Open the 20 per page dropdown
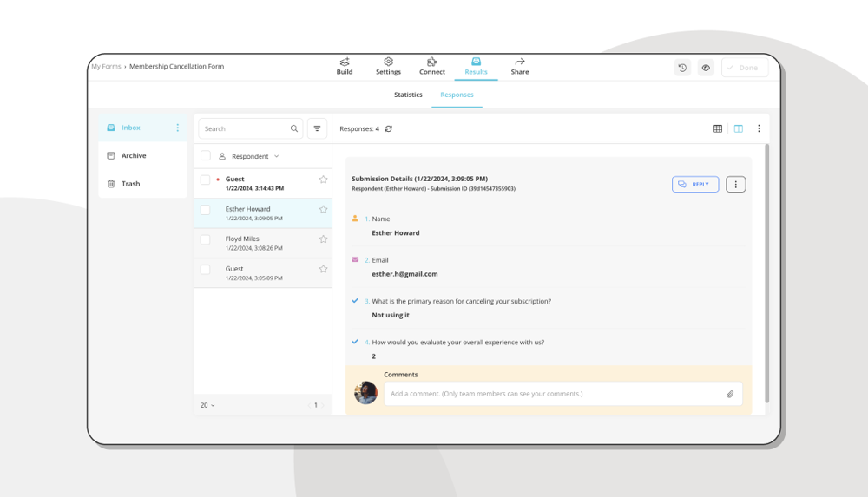 tap(207, 405)
